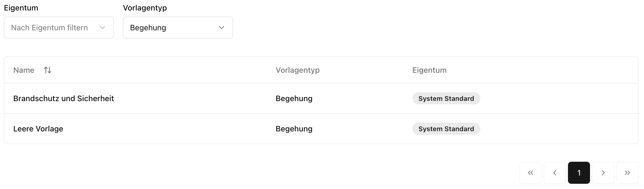The height and width of the screenshot is (189, 644).
Task: Click the Vorlagentyp column header
Action: pyautogui.click(x=297, y=70)
